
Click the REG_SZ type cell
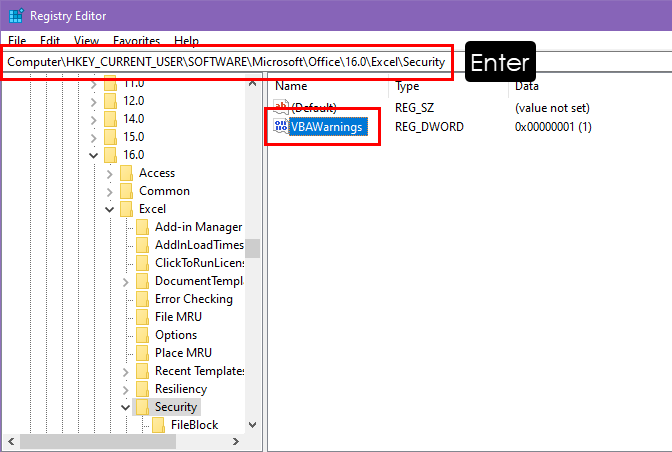tap(414, 108)
